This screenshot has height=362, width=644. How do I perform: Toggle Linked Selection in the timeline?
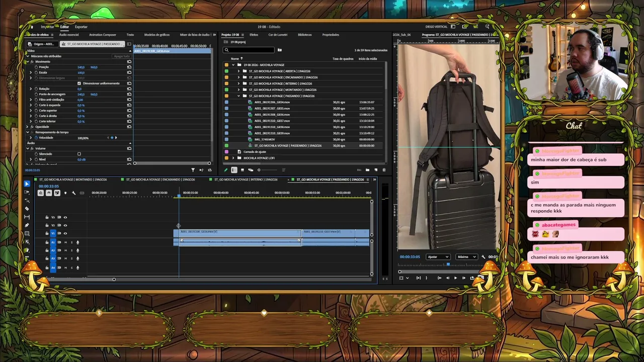tap(57, 193)
